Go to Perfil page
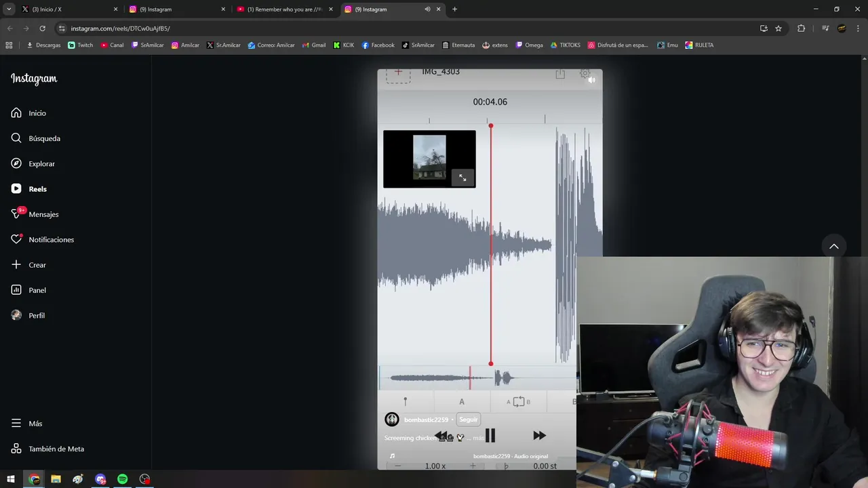868x488 pixels. [x=28, y=315]
